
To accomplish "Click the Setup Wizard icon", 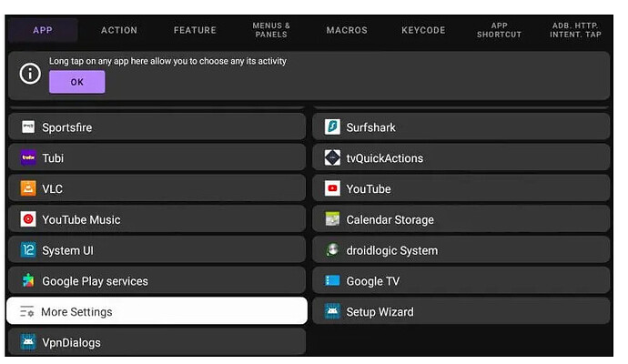I will (x=332, y=311).
